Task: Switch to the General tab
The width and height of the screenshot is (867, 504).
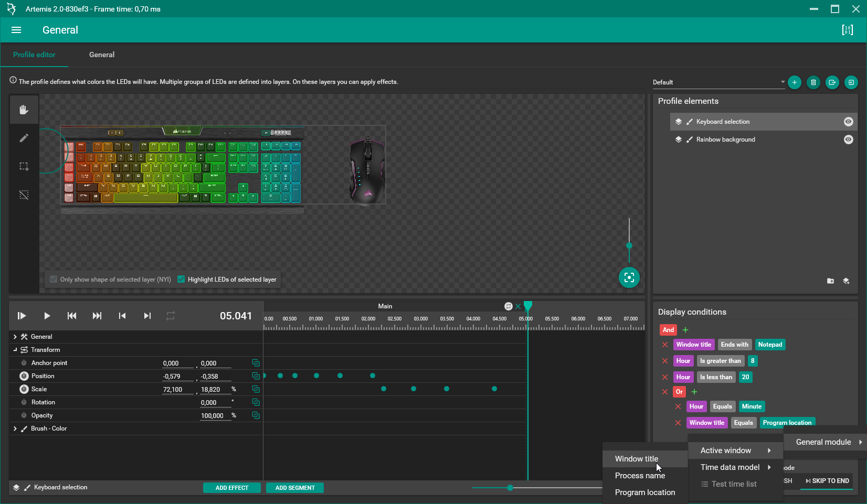Action: click(x=102, y=55)
